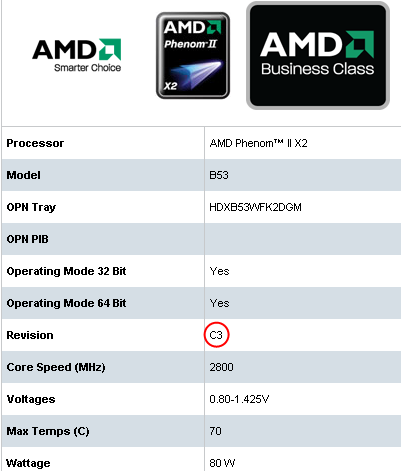Click the Core Speed (MHz) label
The image size is (401, 471).
click(56, 367)
